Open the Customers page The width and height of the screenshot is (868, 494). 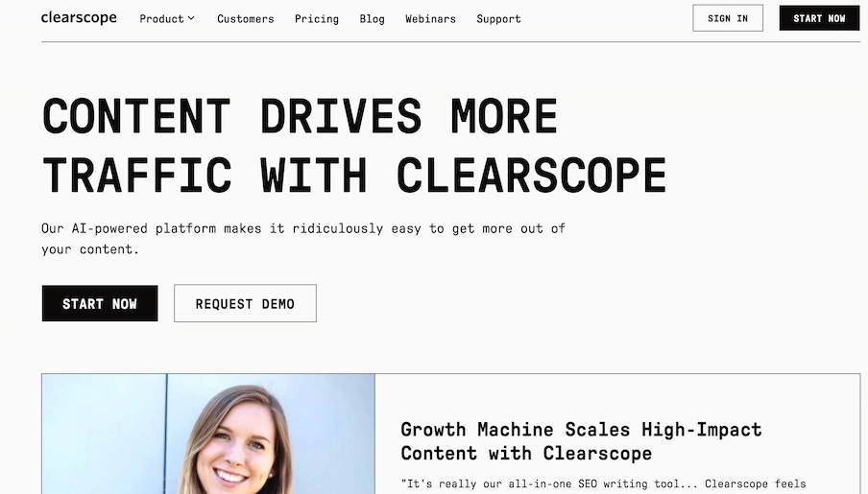pos(245,19)
